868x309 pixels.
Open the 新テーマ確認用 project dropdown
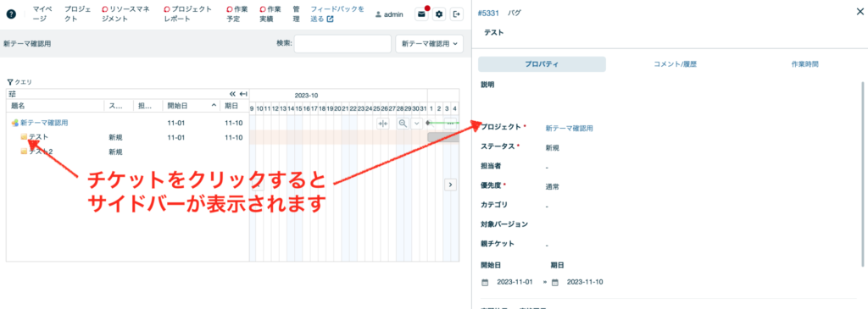430,43
